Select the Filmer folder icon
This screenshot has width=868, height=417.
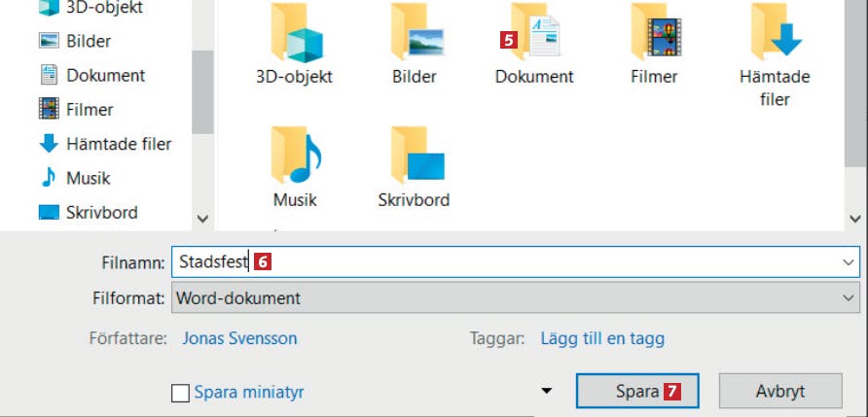(x=654, y=35)
